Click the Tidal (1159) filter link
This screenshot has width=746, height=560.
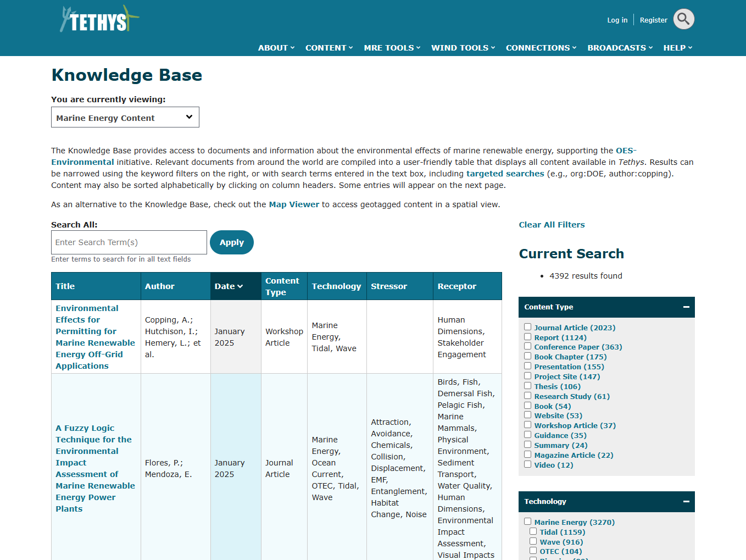pos(562,532)
